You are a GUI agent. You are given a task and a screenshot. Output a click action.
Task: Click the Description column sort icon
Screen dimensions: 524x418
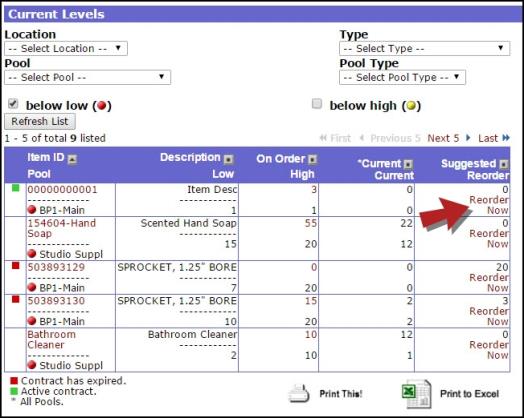pos(229,159)
